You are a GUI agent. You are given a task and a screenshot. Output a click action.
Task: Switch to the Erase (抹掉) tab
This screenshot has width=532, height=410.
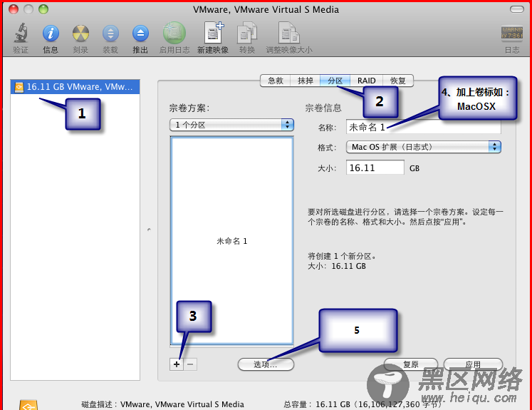(x=305, y=81)
